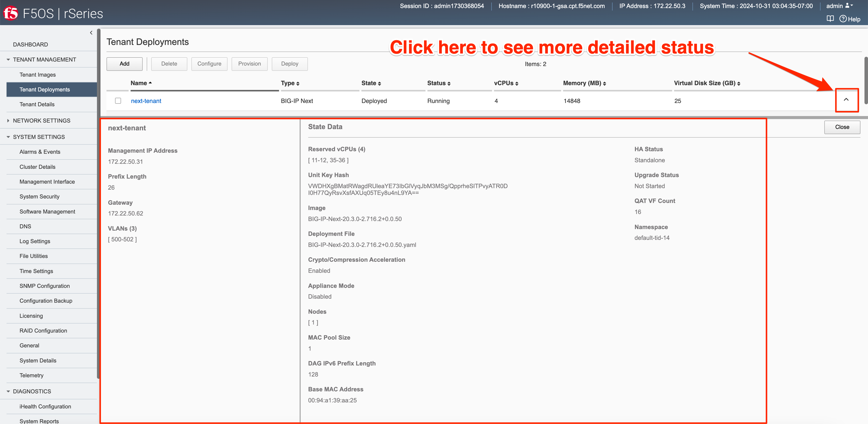This screenshot has height=424, width=868.
Task: Open Alarms & Events page
Action: pyautogui.click(x=40, y=152)
